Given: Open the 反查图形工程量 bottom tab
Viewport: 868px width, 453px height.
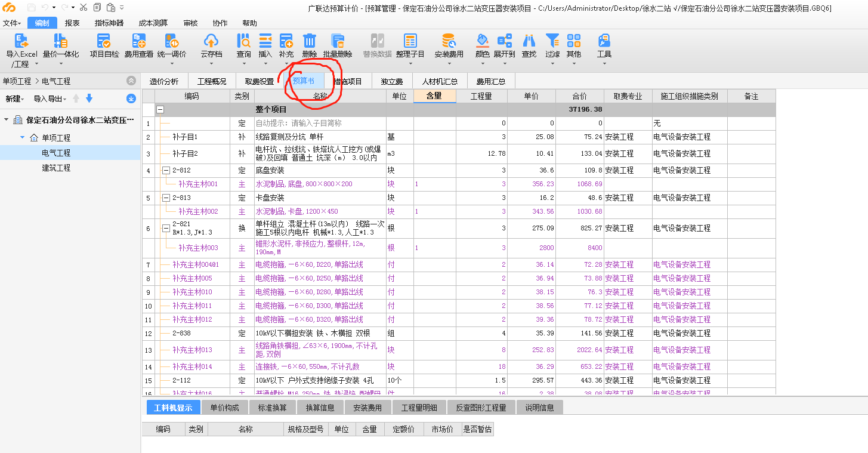Looking at the screenshot, I should 481,408.
